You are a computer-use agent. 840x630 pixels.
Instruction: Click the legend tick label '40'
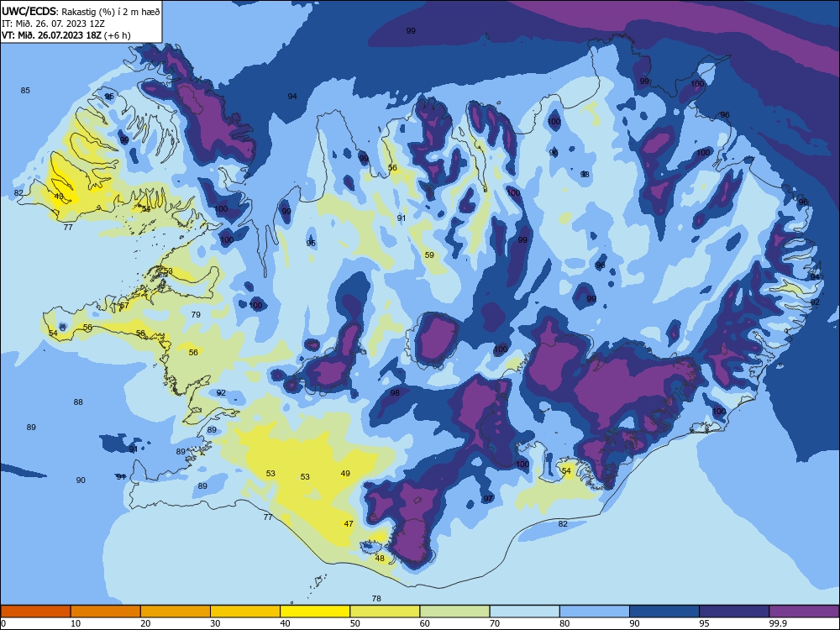pyautogui.click(x=286, y=623)
